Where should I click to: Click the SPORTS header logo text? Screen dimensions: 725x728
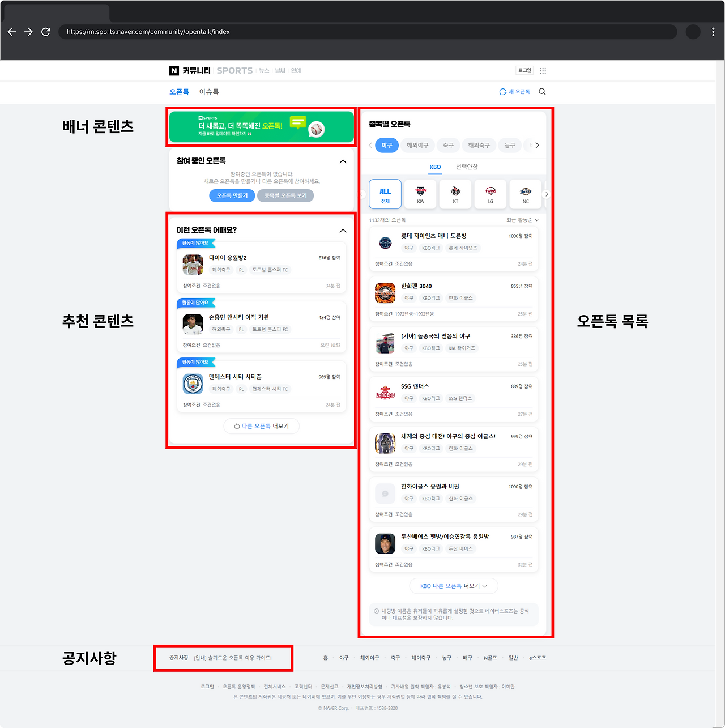[234, 71]
